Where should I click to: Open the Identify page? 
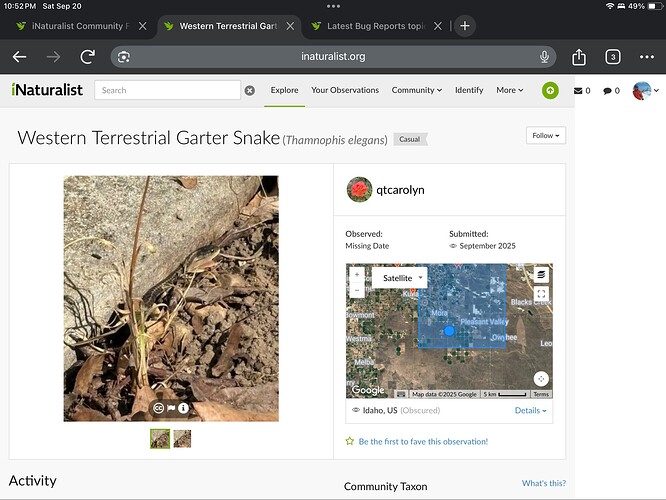(x=469, y=90)
